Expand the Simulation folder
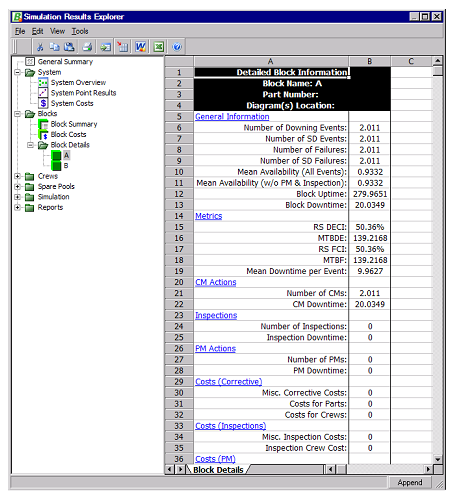 [x=18, y=197]
